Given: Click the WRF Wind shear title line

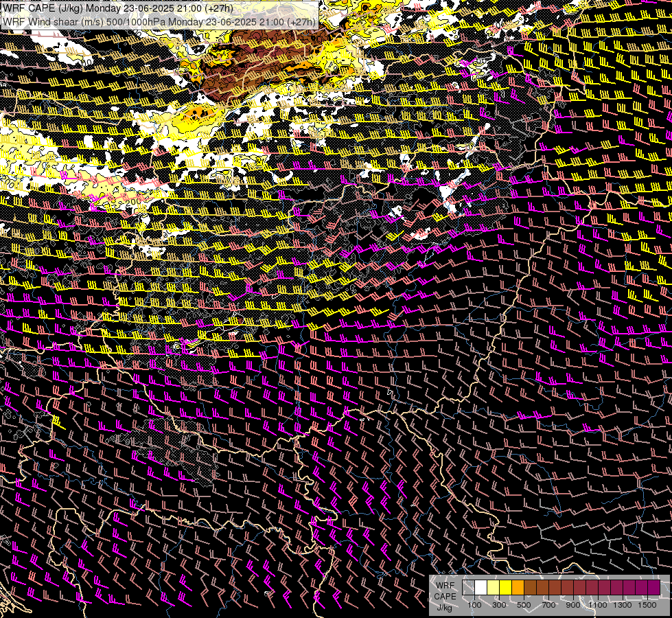Looking at the screenshot, I should click(x=159, y=21).
